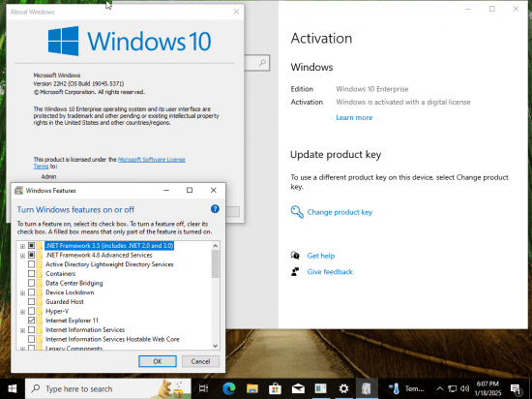Maximize the Settings Activation window
The width and height of the screenshot is (532, 399).
492,9
